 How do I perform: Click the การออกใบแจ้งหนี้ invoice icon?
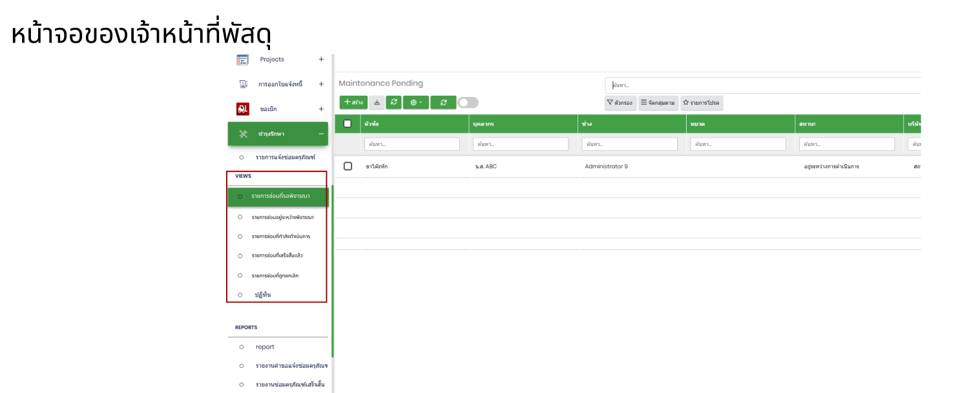[243, 84]
